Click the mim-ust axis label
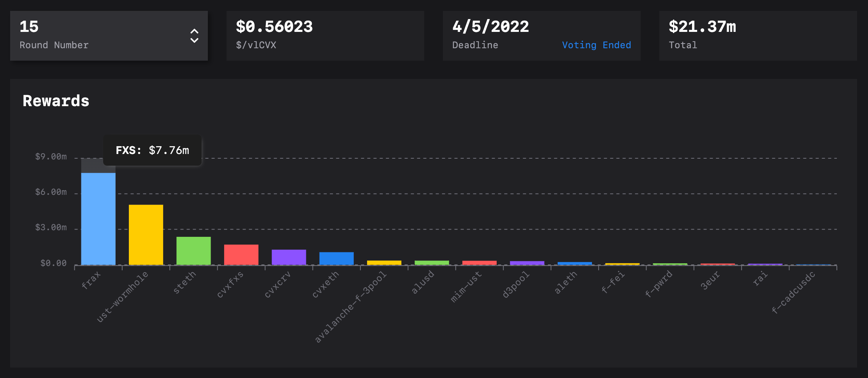Image resolution: width=868 pixels, height=378 pixels. coord(466,287)
